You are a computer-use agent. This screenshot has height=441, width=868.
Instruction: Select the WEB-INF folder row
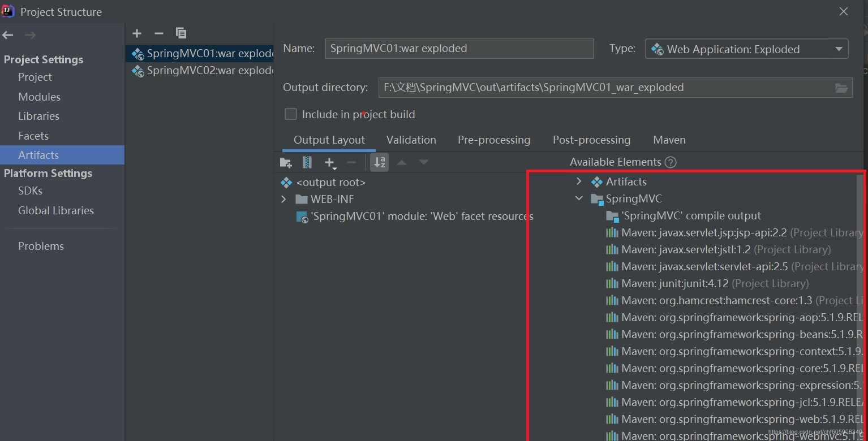(x=325, y=199)
